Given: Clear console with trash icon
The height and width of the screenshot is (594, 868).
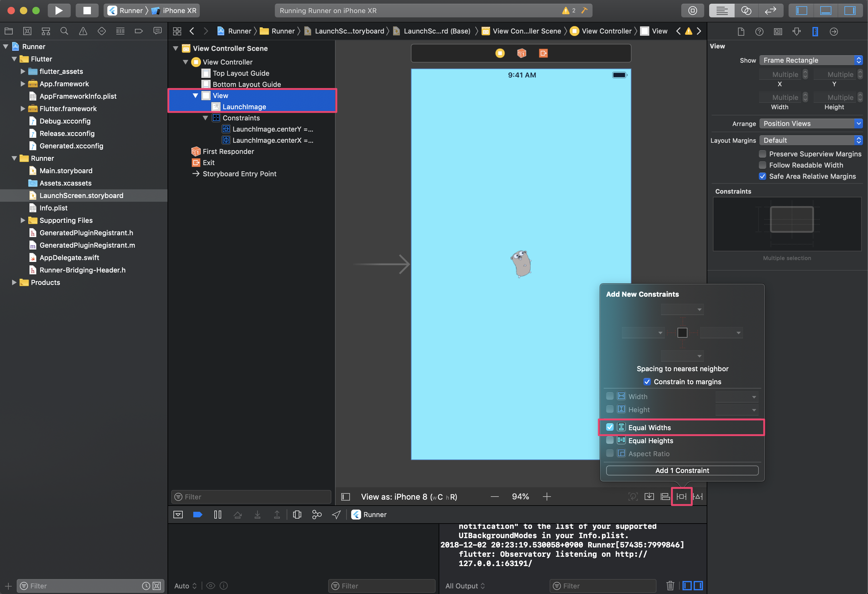Looking at the screenshot, I should click(670, 585).
